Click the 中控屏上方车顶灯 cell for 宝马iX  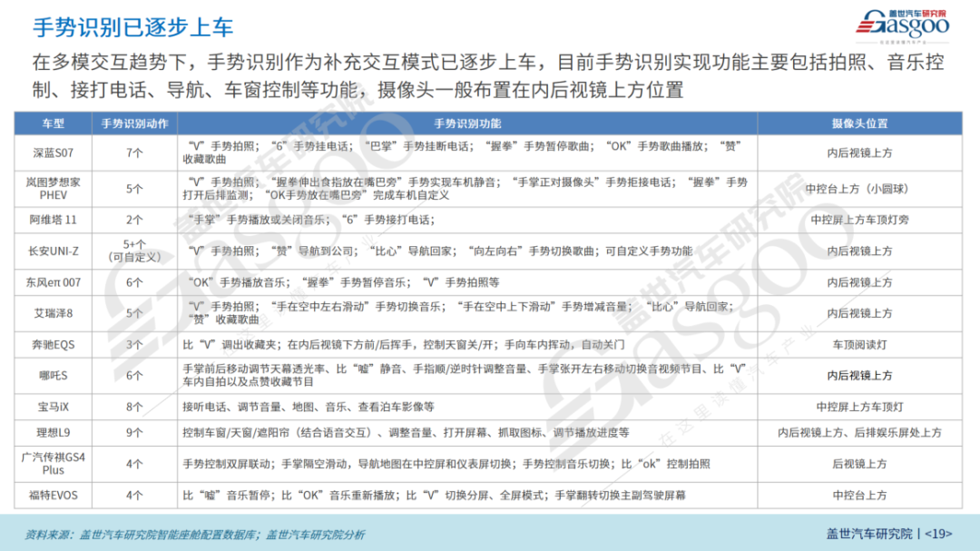pyautogui.click(x=860, y=408)
